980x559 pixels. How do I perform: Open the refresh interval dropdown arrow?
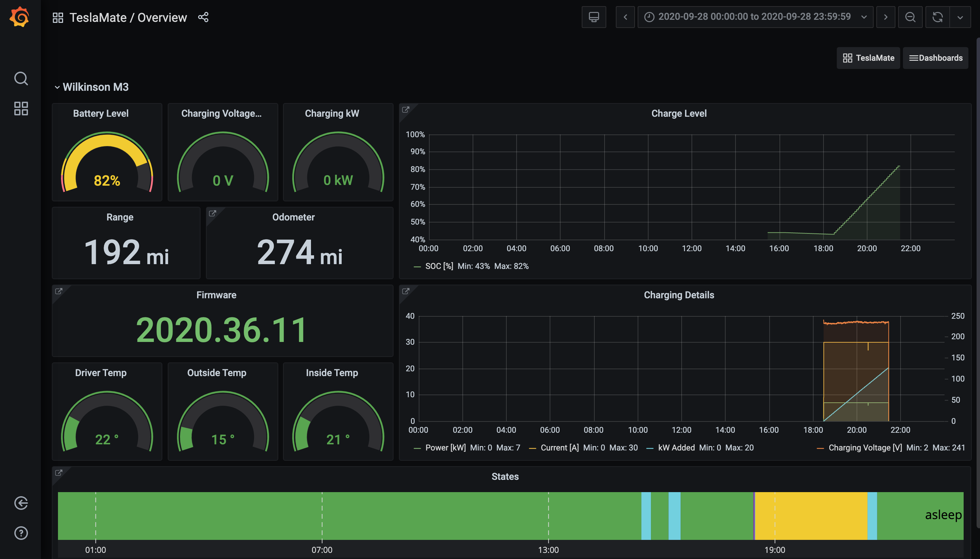tap(960, 17)
